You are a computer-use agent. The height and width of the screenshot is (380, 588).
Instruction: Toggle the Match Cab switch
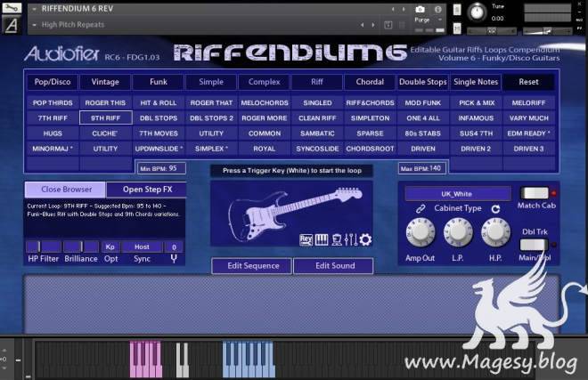[535, 193]
